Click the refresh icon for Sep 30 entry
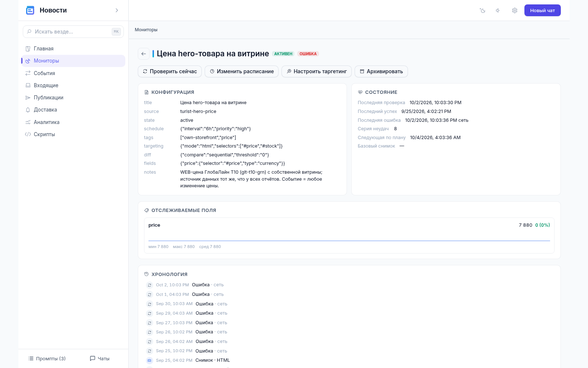The image size is (588, 368). pos(150,304)
